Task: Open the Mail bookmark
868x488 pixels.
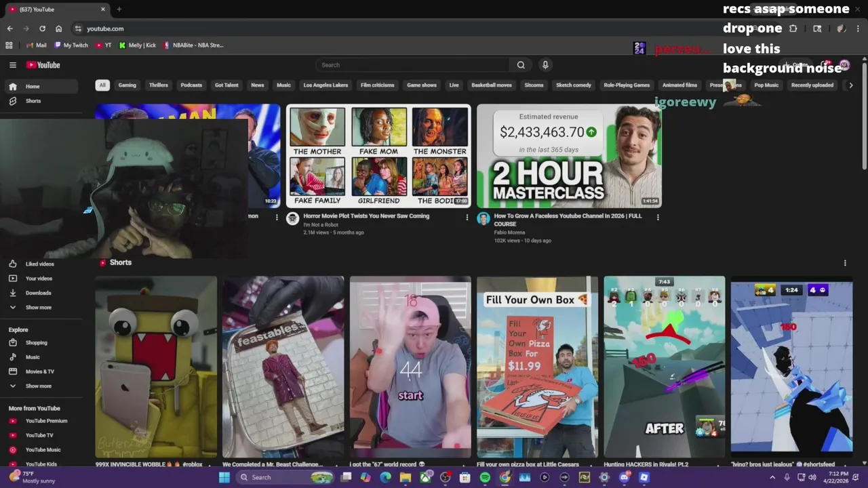Action: coord(36,45)
